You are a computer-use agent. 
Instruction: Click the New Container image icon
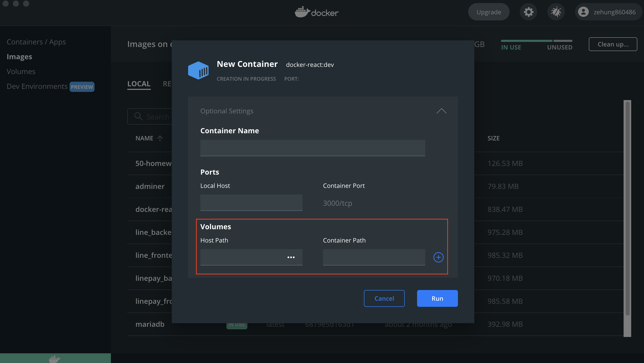199,70
